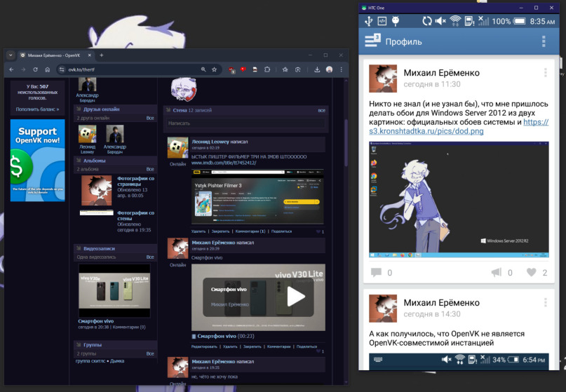Collapse the Друзья онлайн section
Image resolution: width=566 pixels, height=392 pixels.
pyautogui.click(x=79, y=109)
